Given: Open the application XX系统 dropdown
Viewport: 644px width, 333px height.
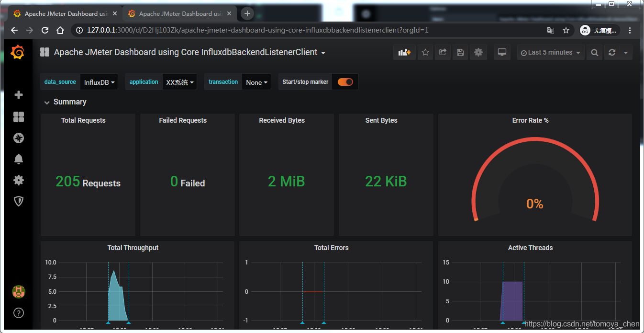Looking at the screenshot, I should 179,82.
